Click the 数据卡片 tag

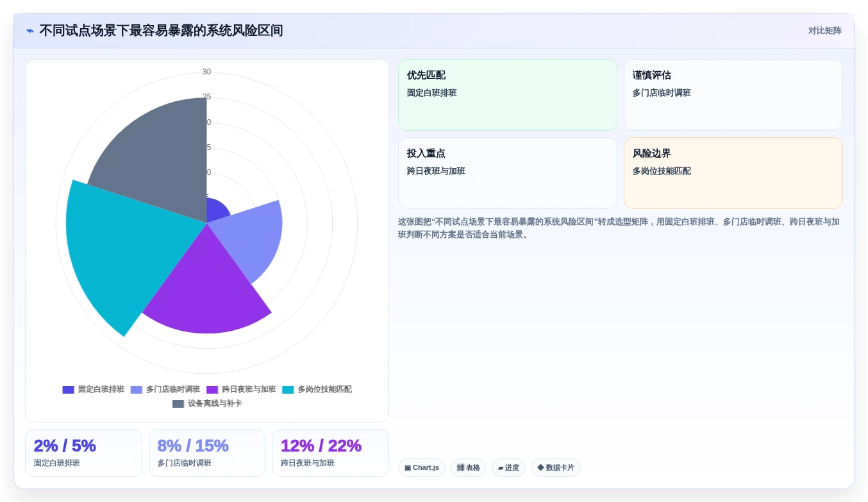(556, 468)
